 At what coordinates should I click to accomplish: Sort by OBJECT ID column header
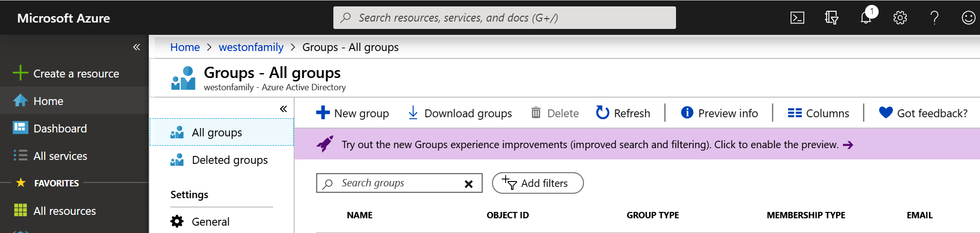pyautogui.click(x=508, y=215)
